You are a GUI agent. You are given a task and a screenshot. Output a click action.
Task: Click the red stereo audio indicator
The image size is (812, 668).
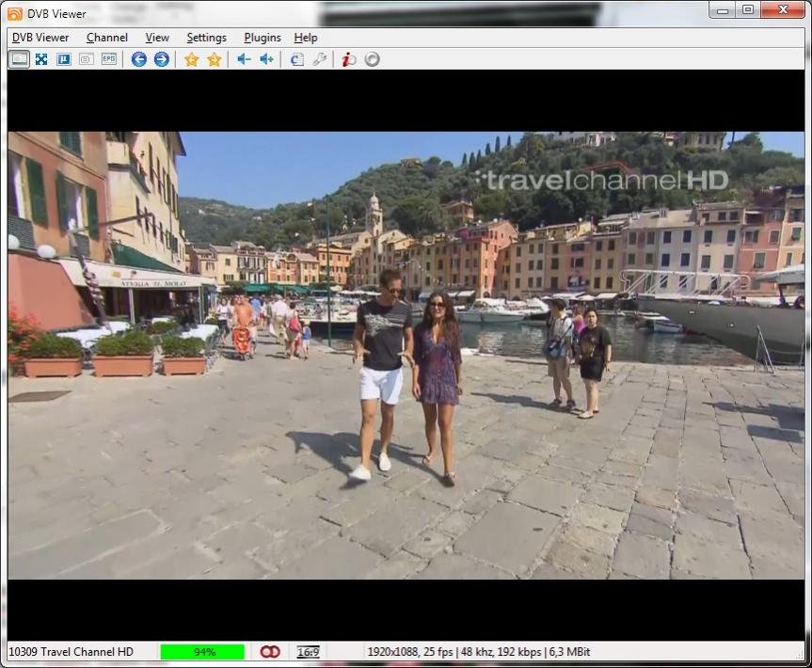270,651
